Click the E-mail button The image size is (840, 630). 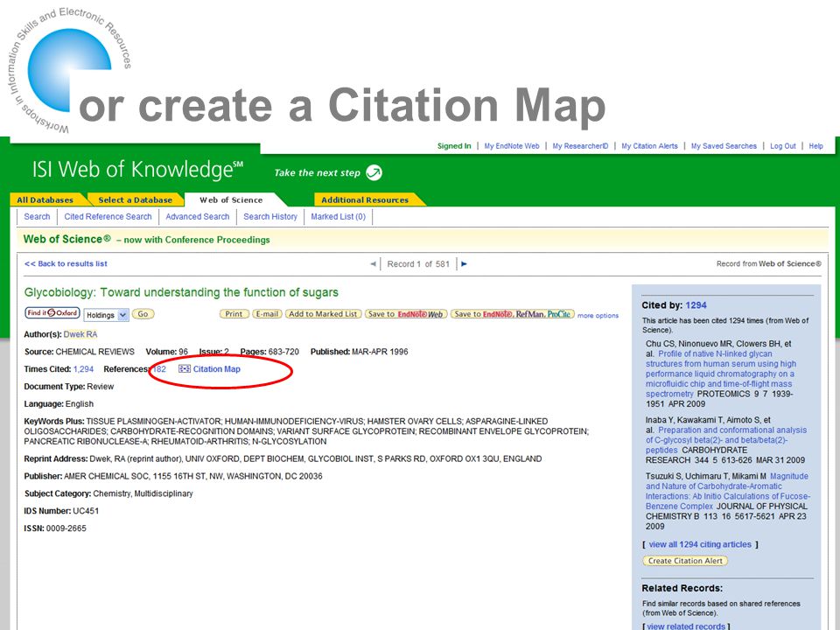pos(268,314)
